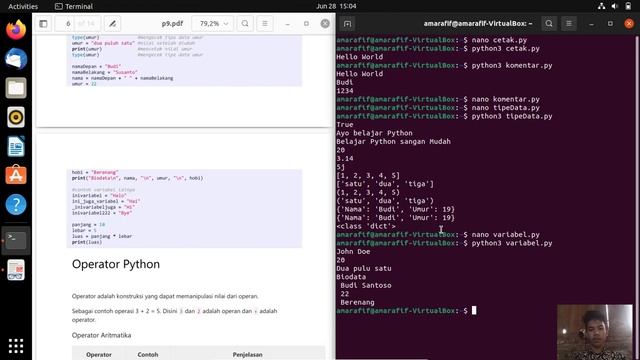The image size is (640, 360).
Task: Open the Terminal app menu in top bar
Action: (74, 6)
